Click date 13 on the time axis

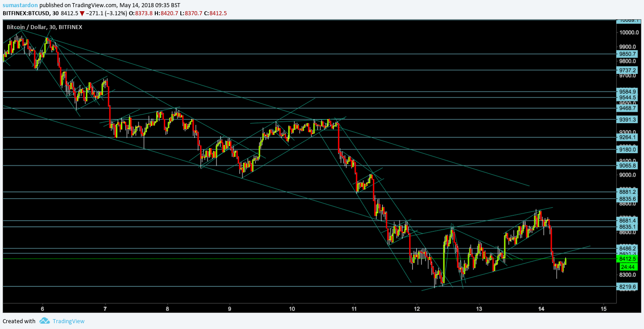(479, 309)
